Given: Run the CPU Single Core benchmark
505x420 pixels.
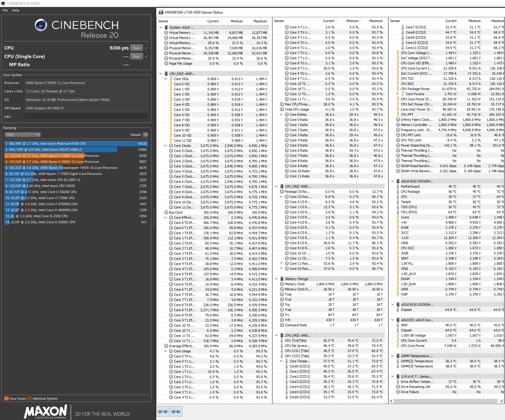Looking at the screenshot, I should [136, 57].
